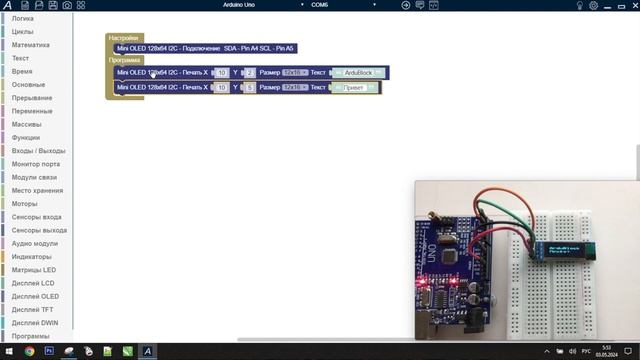Viewport: 640px width, 360px height.
Task: Show hidden tray icons chevron
Action: point(547,351)
